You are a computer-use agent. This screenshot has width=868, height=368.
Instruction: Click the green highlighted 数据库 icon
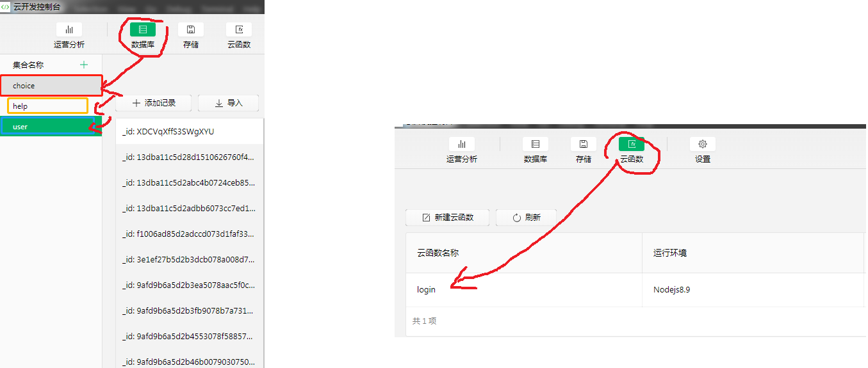[x=143, y=30]
